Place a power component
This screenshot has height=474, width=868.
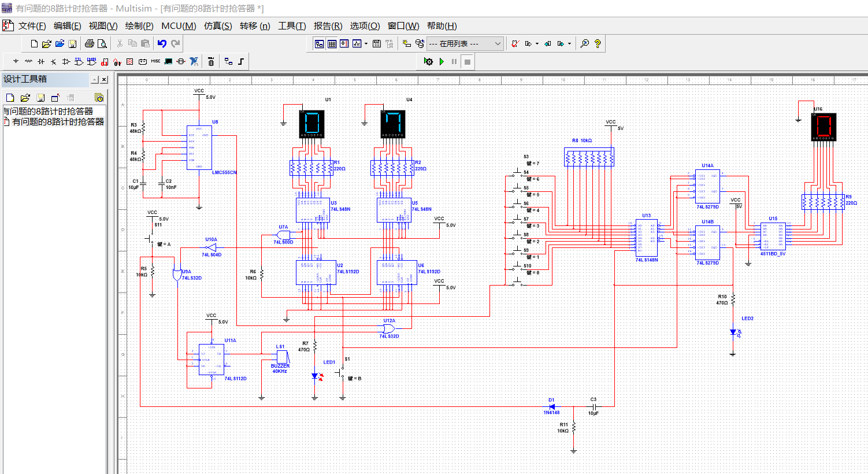(x=143, y=61)
